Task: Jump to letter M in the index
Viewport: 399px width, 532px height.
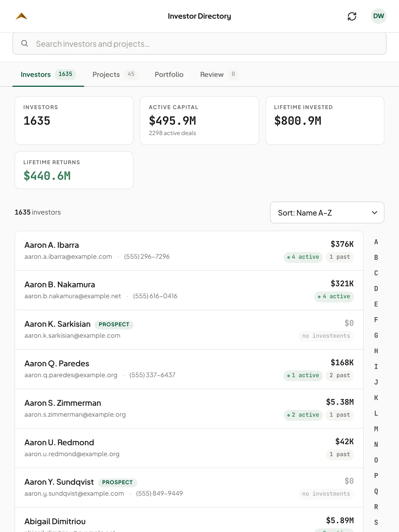Action: [x=376, y=429]
